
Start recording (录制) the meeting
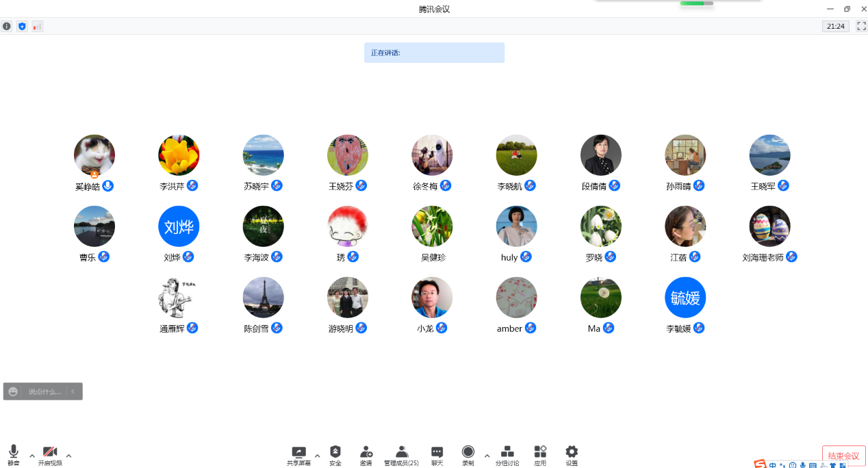point(468,455)
